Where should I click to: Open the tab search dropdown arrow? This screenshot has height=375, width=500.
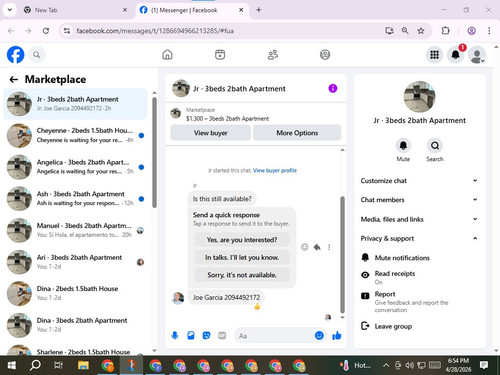pyautogui.click(x=10, y=10)
